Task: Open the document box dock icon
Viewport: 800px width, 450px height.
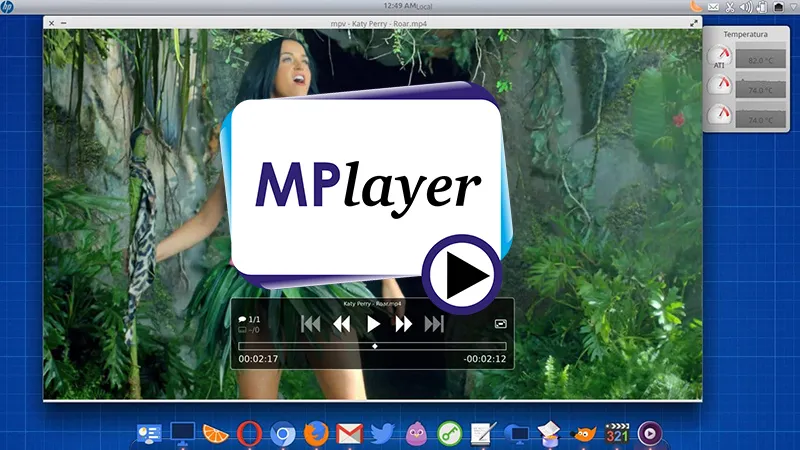Action: point(549,434)
